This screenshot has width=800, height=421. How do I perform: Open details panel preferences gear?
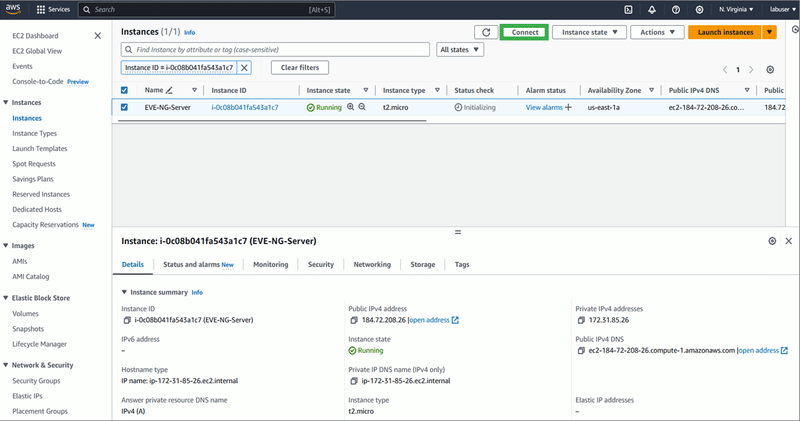click(772, 241)
